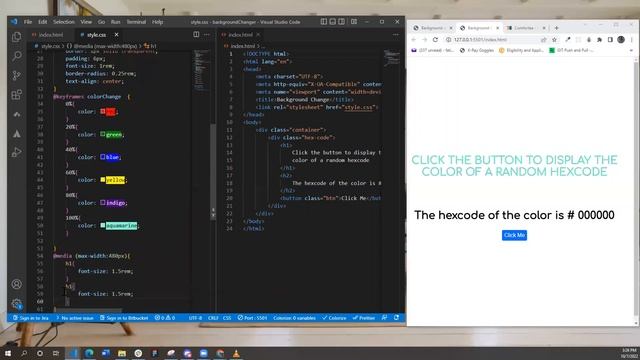Open the File menu

point(28,22)
